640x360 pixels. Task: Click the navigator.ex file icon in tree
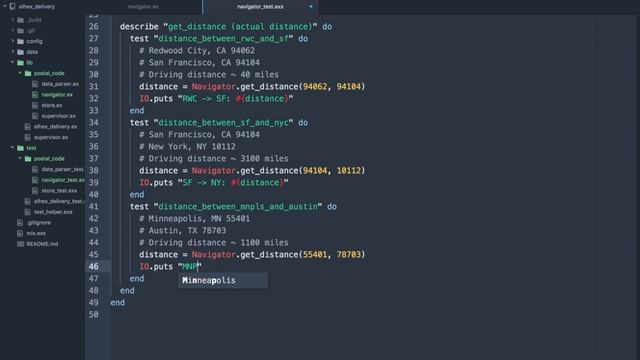pyautogui.click(x=35, y=94)
